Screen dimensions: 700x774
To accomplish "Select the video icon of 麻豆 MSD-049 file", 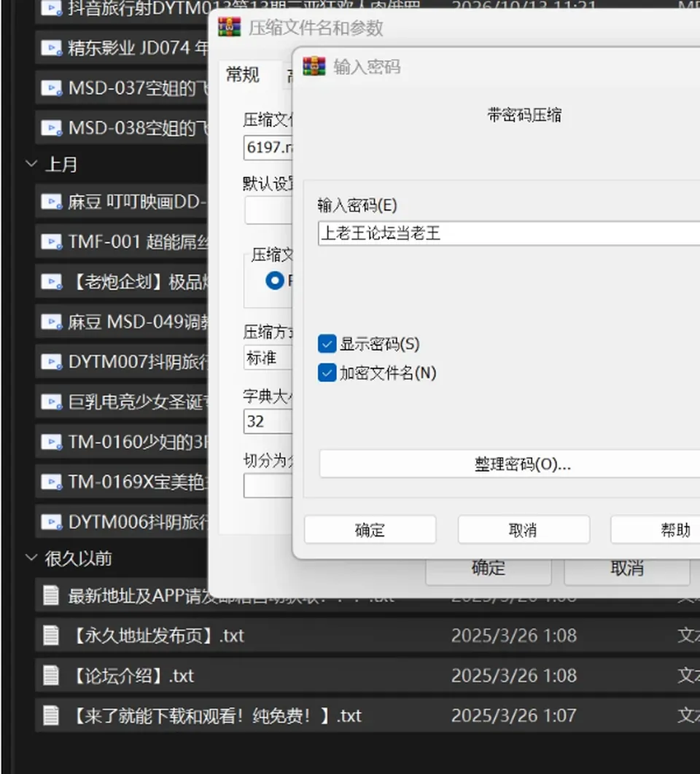I will tap(51, 322).
